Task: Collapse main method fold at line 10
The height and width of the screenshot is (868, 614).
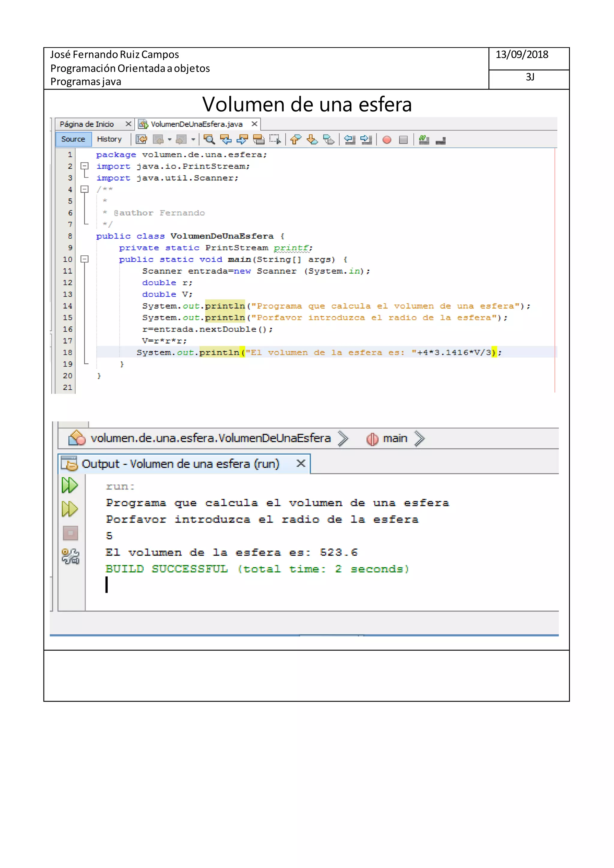Action: (85, 259)
